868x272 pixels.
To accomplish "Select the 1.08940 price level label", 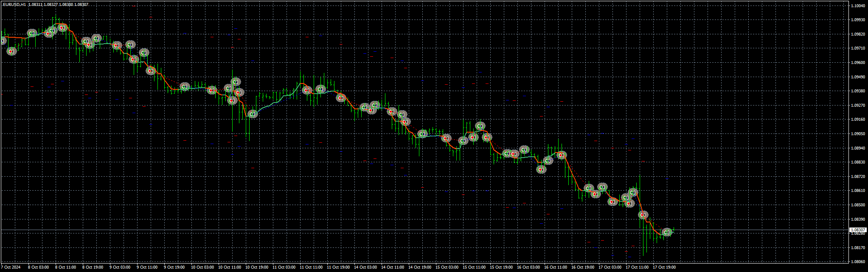I will (858, 148).
